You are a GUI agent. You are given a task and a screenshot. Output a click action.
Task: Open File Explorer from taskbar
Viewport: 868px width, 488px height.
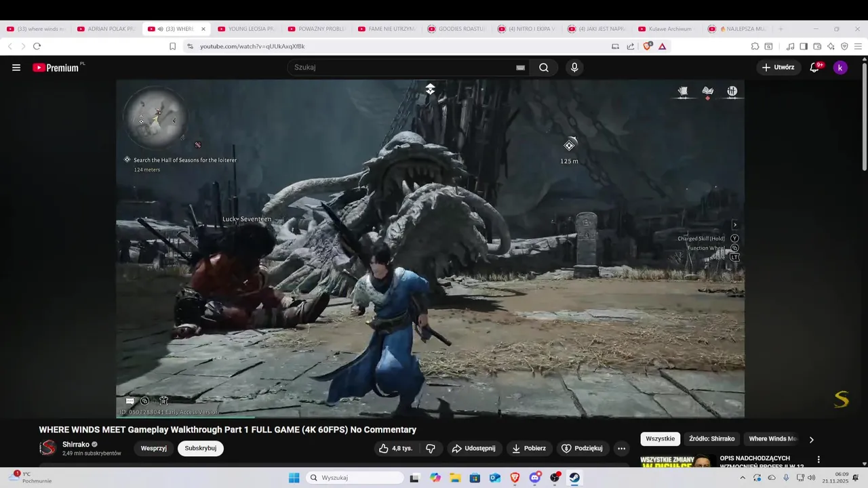(455, 478)
